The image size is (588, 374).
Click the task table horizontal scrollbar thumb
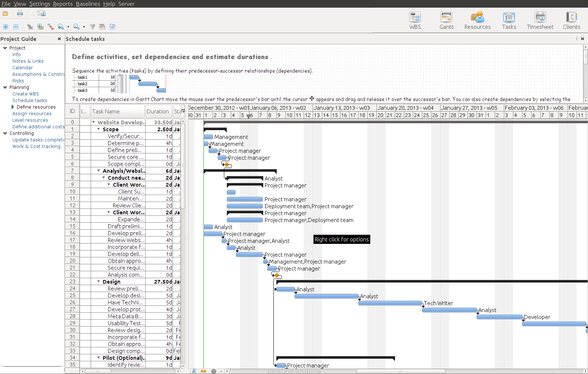[98, 371]
